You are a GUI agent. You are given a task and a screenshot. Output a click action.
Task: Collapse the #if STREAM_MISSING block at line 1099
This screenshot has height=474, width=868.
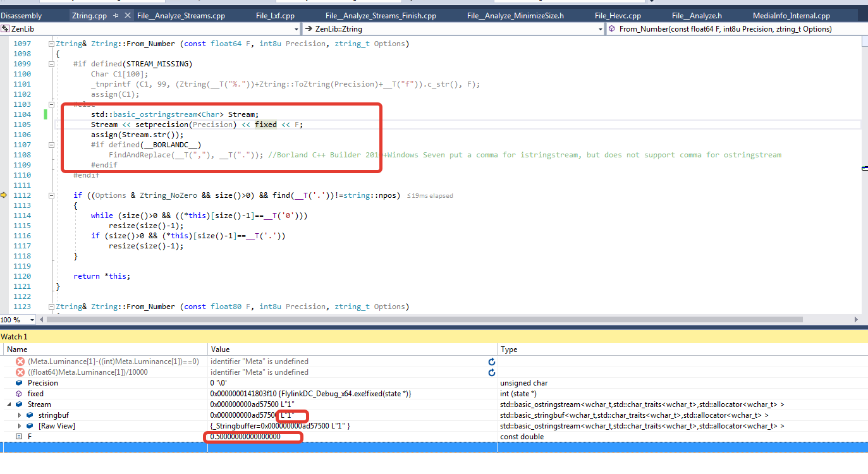[x=51, y=64]
